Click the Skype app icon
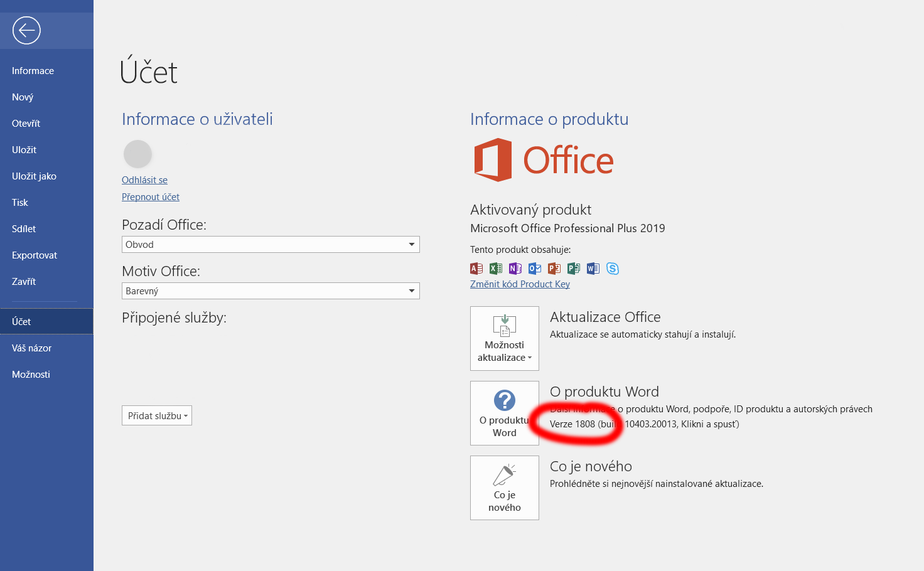This screenshot has width=924, height=571. (x=613, y=269)
